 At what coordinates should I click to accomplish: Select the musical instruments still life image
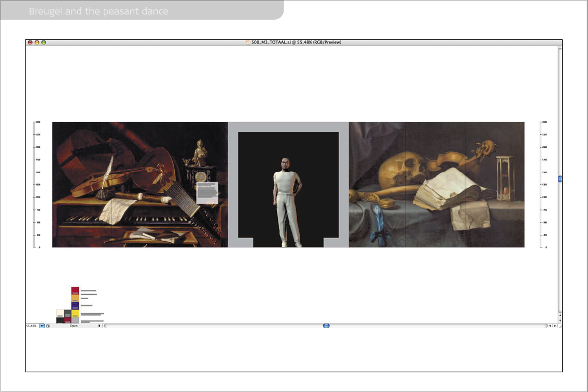click(140, 185)
